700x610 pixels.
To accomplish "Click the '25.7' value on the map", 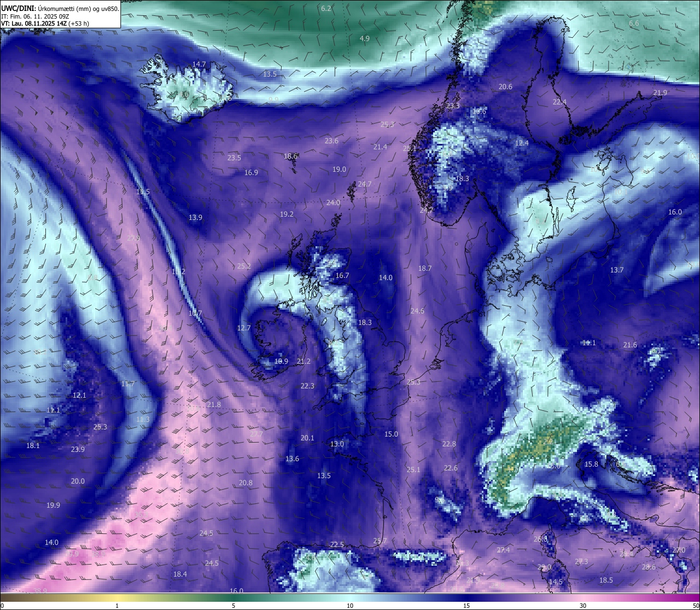I will [x=380, y=541].
